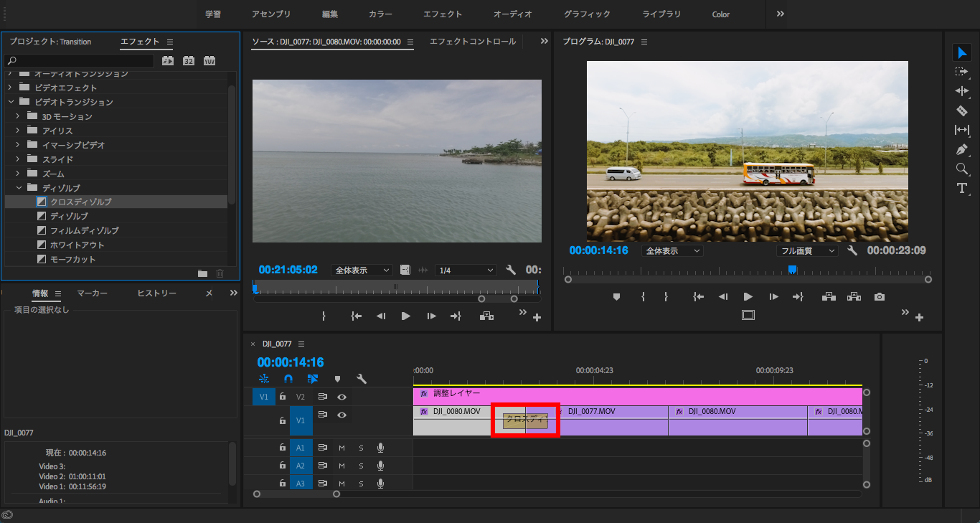Mute audio track A1
This screenshot has width=980, height=523.
pyautogui.click(x=341, y=448)
